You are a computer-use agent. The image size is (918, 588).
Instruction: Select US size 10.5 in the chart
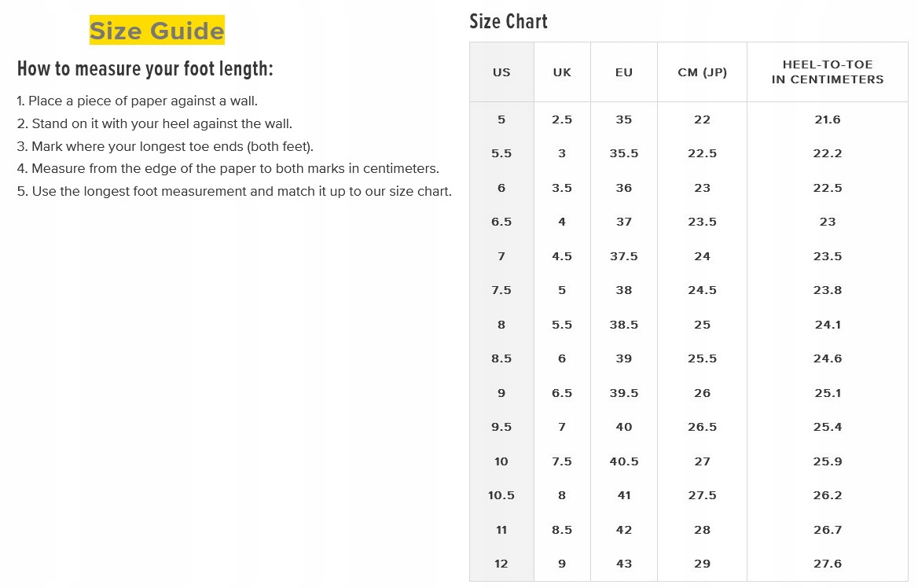coord(501,495)
